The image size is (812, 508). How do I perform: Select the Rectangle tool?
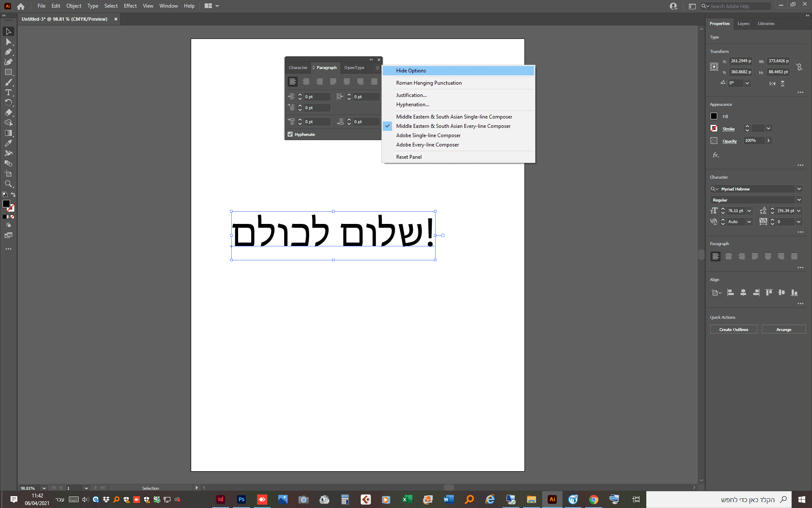point(8,72)
